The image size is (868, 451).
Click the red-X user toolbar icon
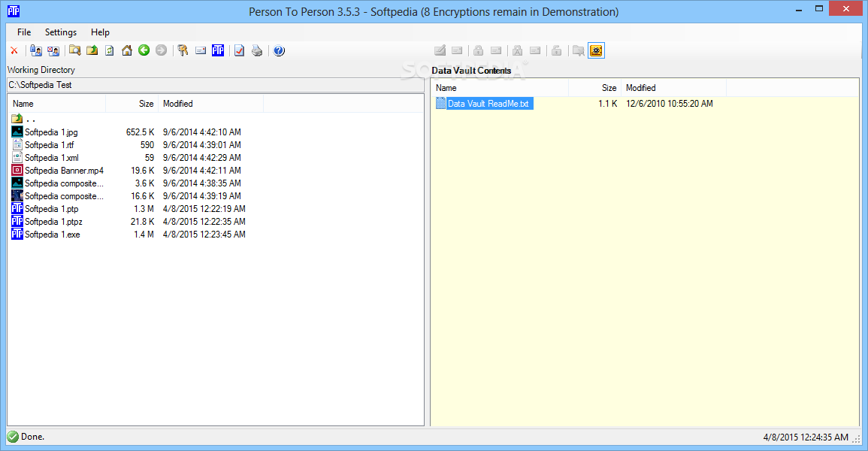53,51
